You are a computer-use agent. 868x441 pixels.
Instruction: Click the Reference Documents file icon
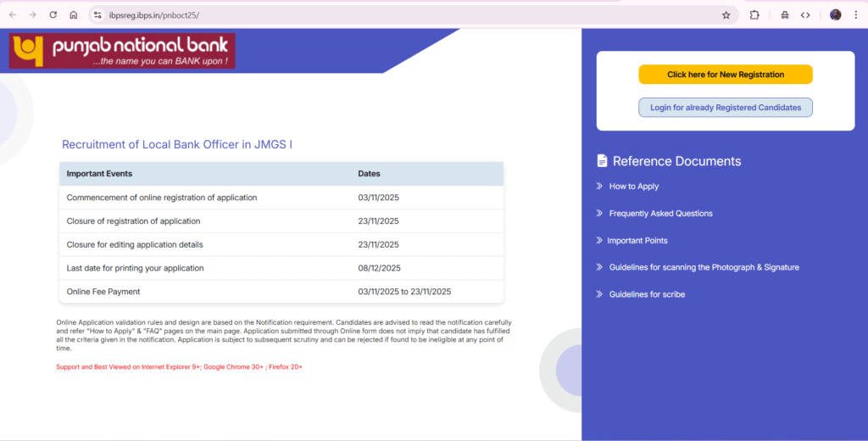[603, 160]
